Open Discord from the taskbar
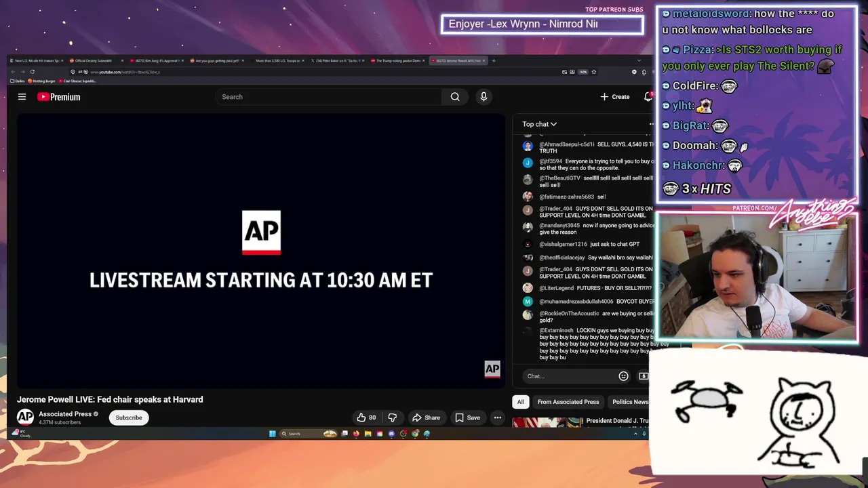The width and height of the screenshot is (868, 488). 391,434
